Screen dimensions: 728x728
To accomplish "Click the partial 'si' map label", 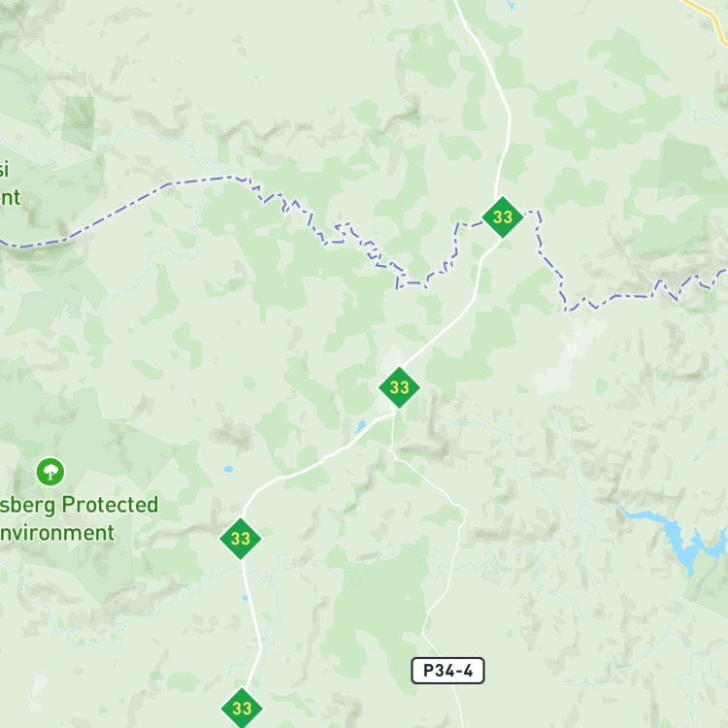I will [4, 170].
